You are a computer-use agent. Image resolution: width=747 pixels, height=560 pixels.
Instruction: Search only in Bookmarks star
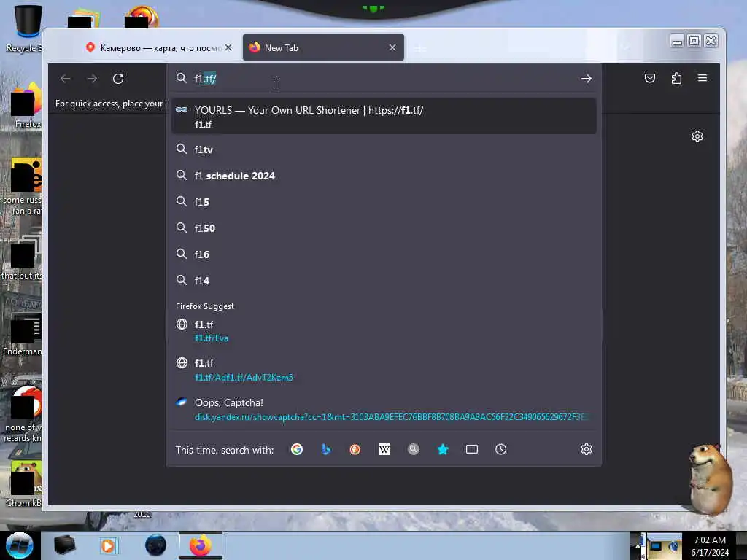pyautogui.click(x=443, y=449)
